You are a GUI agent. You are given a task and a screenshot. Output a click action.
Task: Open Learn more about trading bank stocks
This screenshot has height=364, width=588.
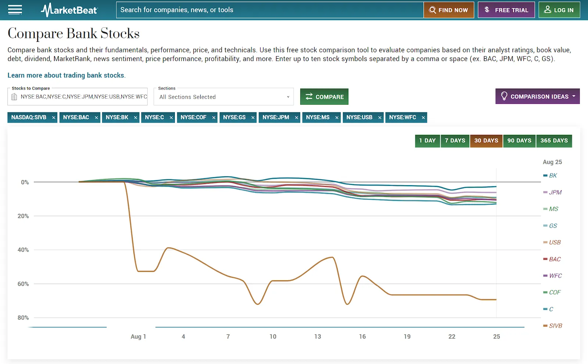pos(66,75)
